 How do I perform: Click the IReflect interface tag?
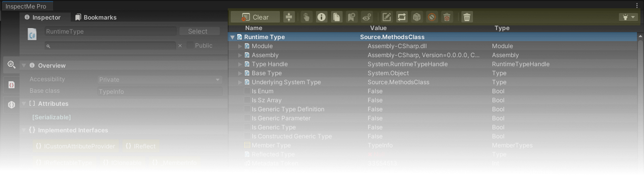[141, 146]
